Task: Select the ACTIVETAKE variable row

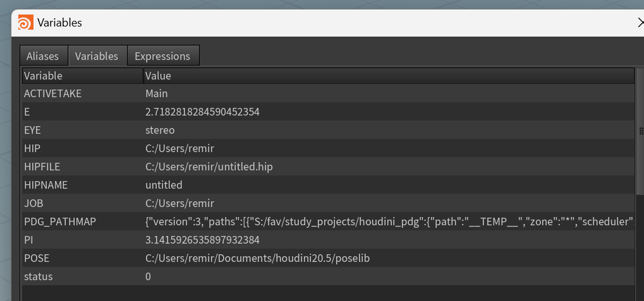Action: coord(328,93)
